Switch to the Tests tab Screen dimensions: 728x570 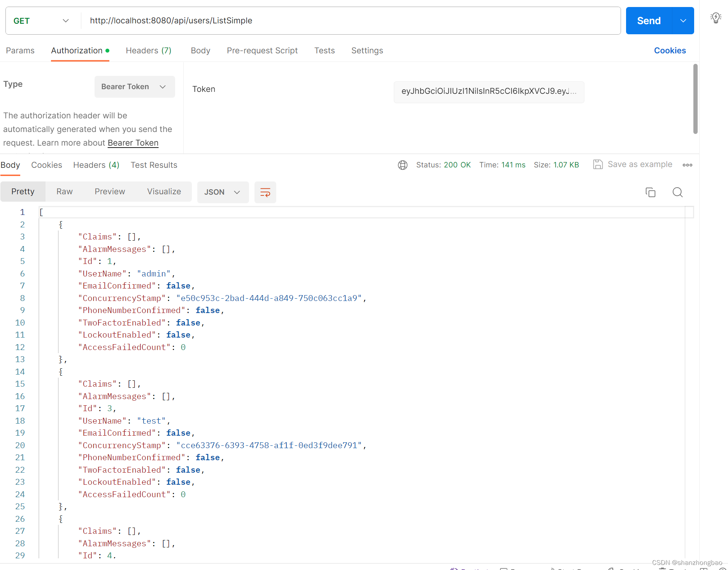[x=324, y=50]
